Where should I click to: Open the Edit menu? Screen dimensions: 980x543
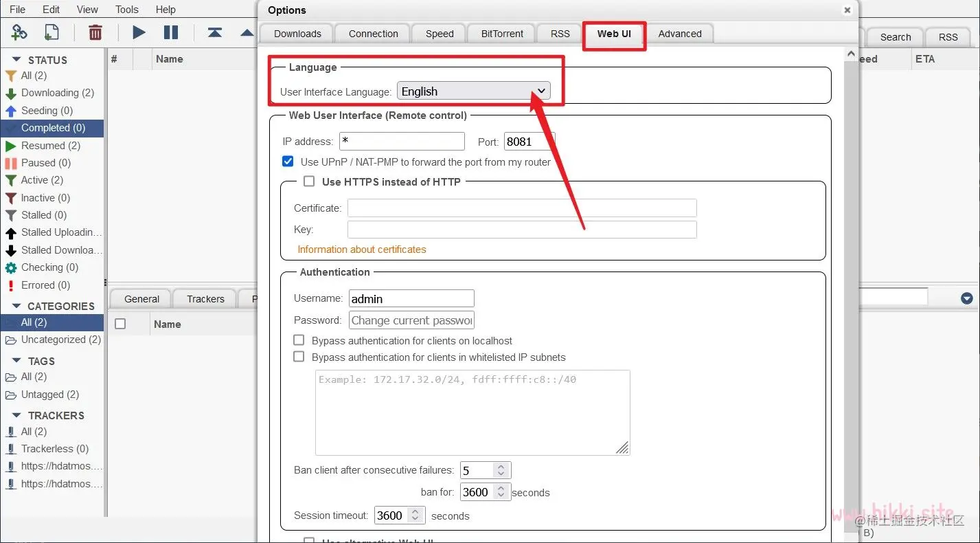(52, 10)
